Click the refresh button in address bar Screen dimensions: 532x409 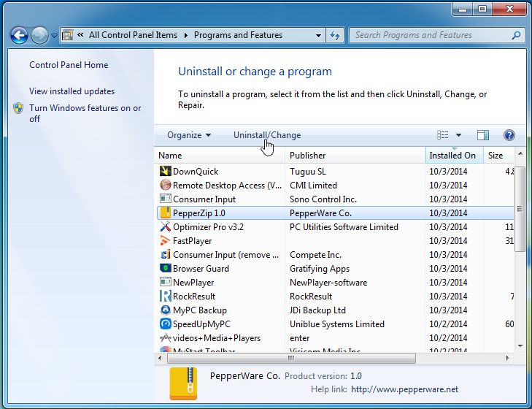pyautogui.click(x=335, y=35)
